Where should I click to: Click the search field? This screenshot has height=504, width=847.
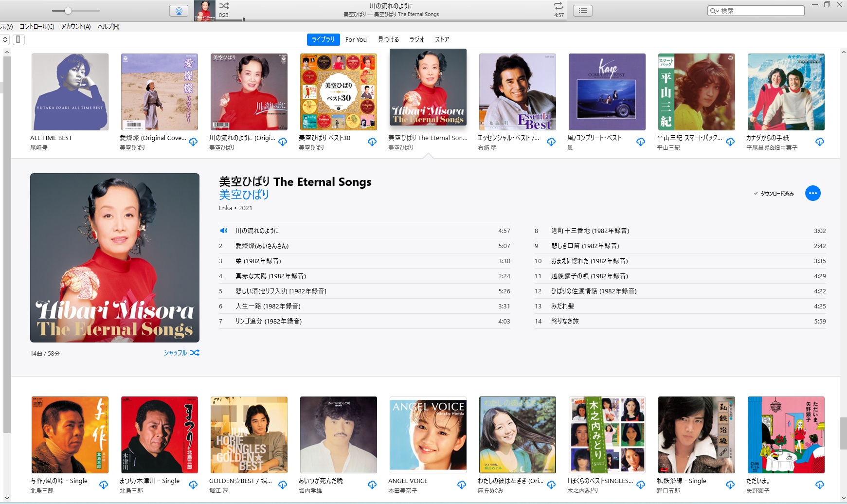[756, 11]
